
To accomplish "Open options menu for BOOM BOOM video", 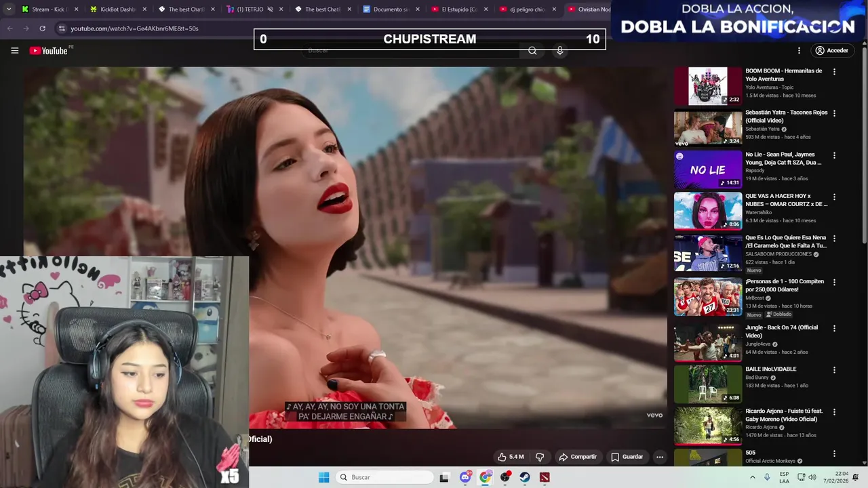I will point(834,72).
